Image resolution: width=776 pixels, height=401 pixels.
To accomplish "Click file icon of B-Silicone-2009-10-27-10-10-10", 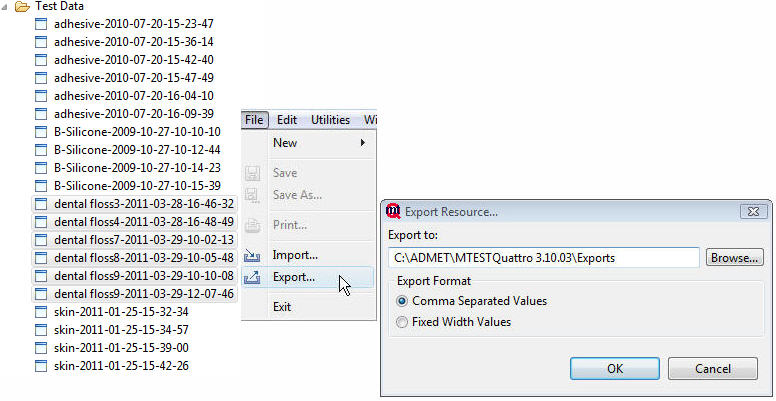I will pos(41,132).
